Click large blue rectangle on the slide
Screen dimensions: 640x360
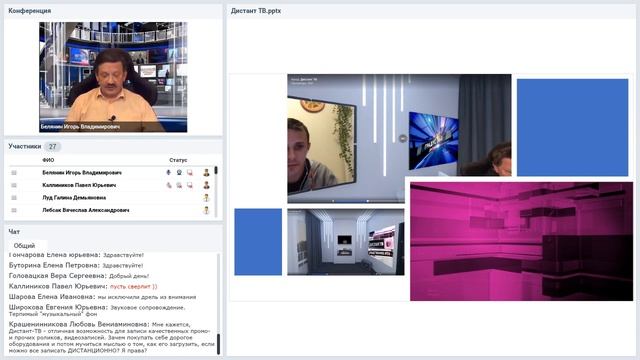(573, 127)
